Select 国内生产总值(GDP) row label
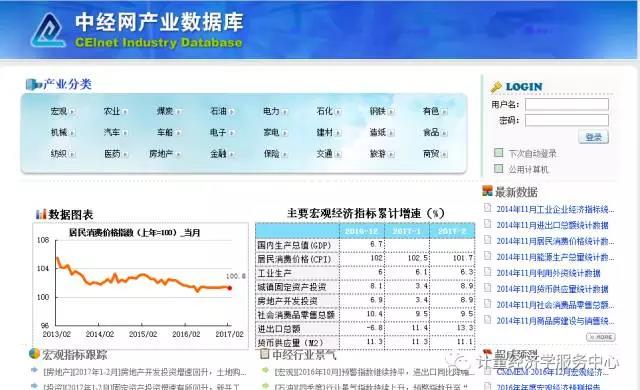The width and height of the screenshot is (640, 390). tap(293, 245)
